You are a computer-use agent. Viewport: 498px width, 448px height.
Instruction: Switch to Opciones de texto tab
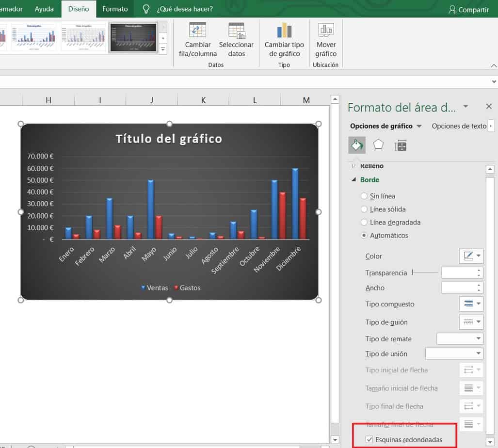tap(459, 126)
